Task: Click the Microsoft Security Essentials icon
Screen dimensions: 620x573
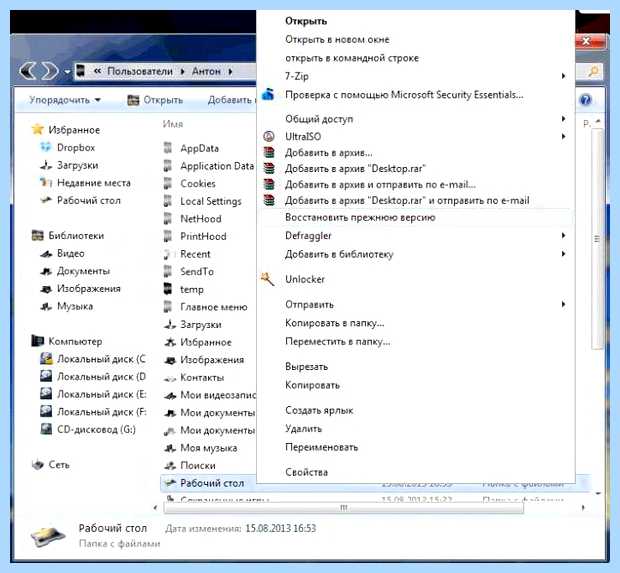Action: (268, 95)
